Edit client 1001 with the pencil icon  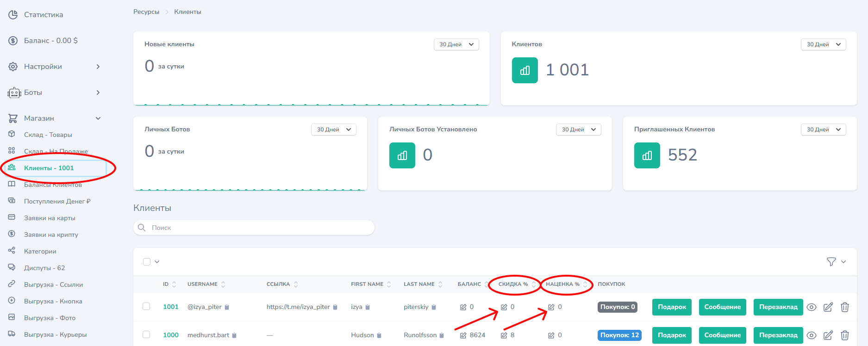tap(828, 307)
